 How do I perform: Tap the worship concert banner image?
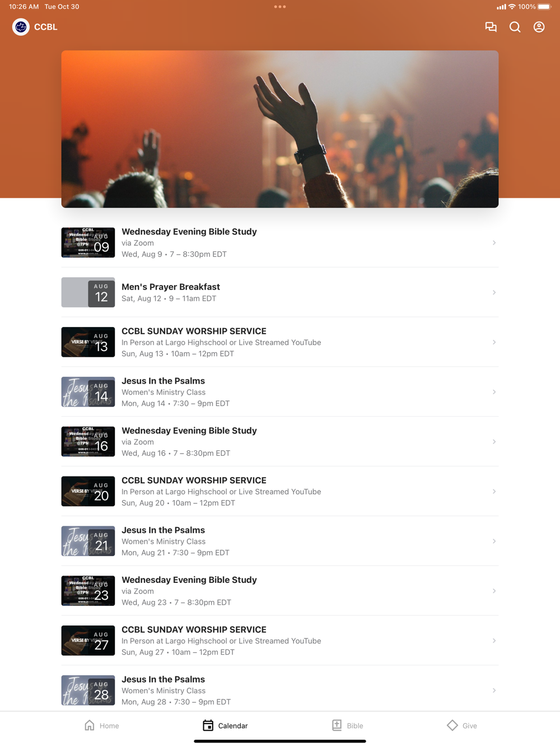[x=280, y=129]
